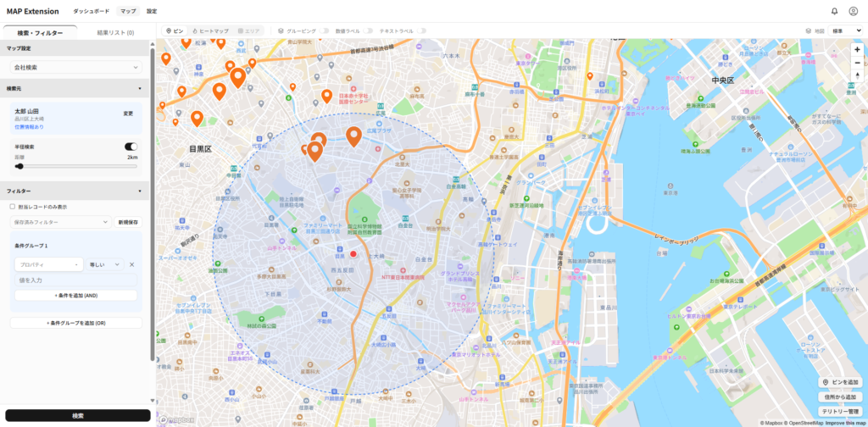The height and width of the screenshot is (427, 868).
Task: Zoom out with the map minus button
Action: 857,63
